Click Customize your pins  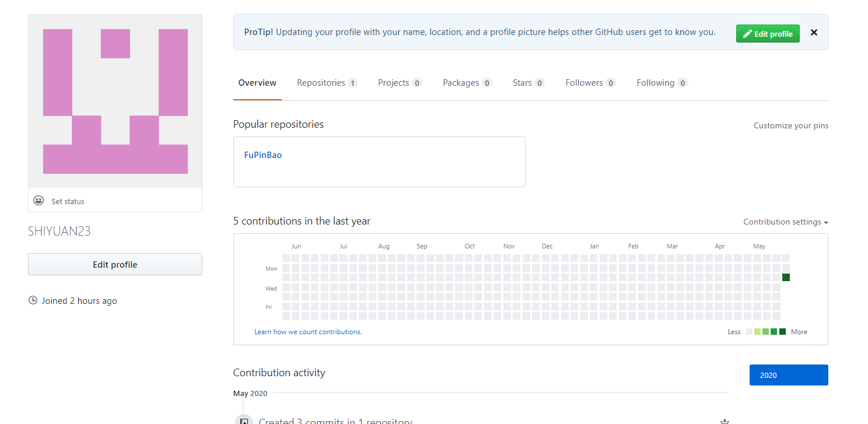tap(790, 125)
